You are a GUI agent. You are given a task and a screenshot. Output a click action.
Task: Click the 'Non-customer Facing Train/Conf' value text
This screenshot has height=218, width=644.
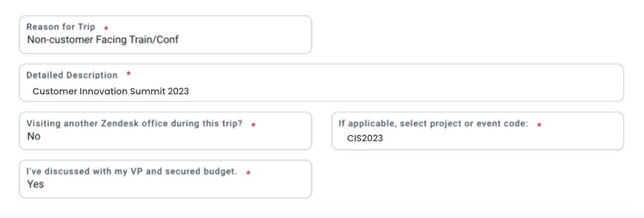102,40
